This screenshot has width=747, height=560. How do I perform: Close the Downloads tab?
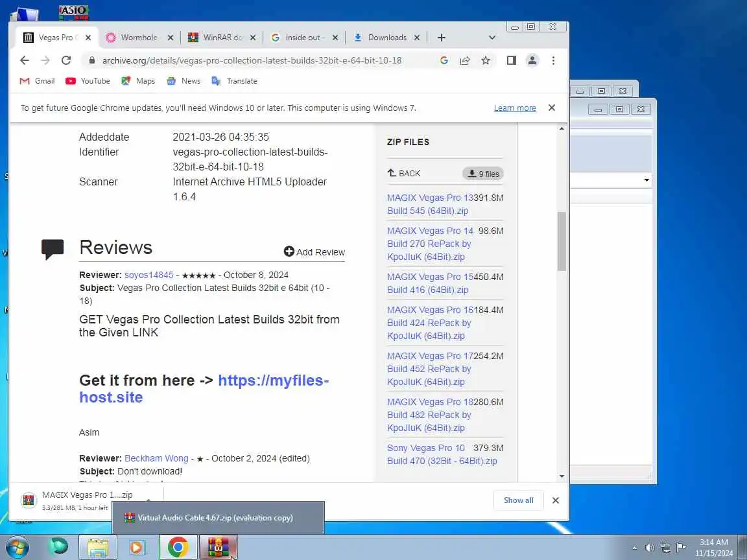point(417,38)
